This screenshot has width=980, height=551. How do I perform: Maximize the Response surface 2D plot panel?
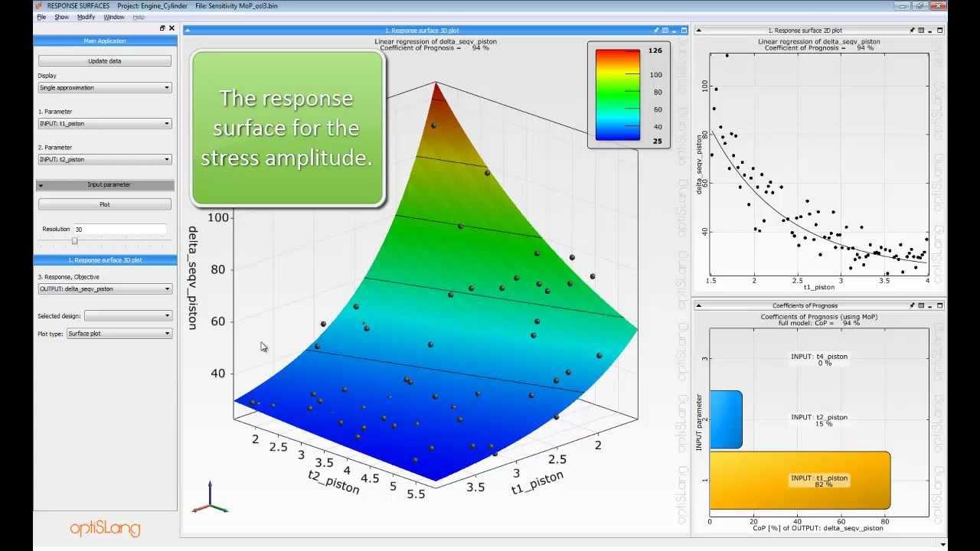tap(940, 31)
